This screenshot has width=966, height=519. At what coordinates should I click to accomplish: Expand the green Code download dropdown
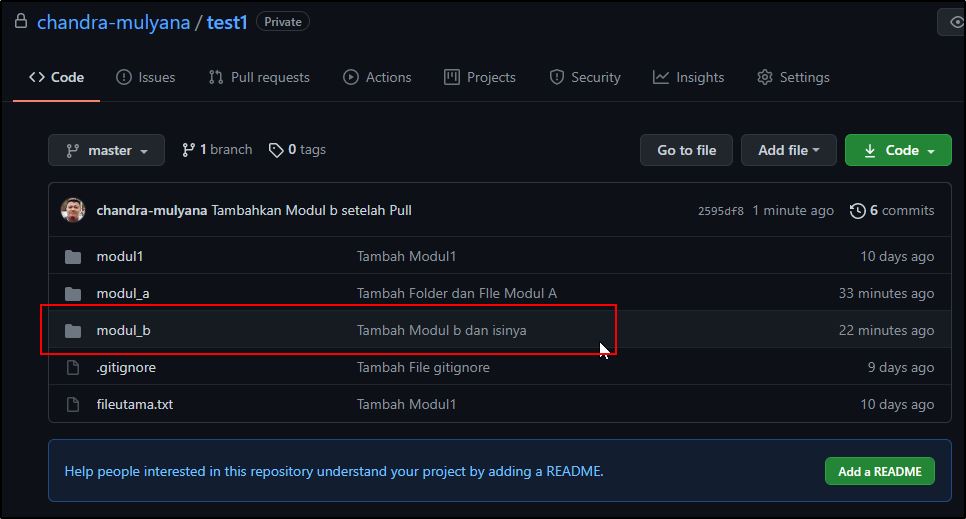[898, 150]
